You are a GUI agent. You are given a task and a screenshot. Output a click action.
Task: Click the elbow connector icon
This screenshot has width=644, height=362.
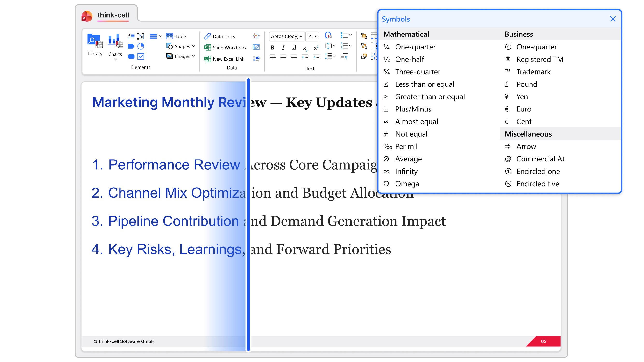coord(141,36)
